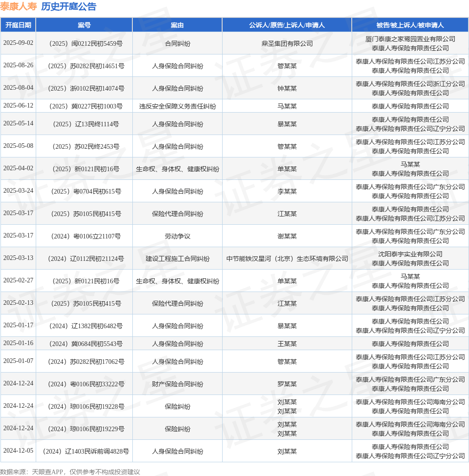Click cause 劳动争议

[x=177, y=237]
